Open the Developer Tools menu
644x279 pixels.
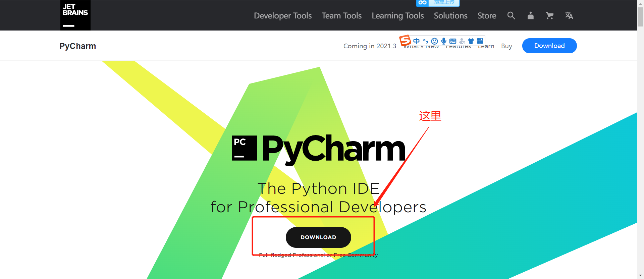pos(283,15)
